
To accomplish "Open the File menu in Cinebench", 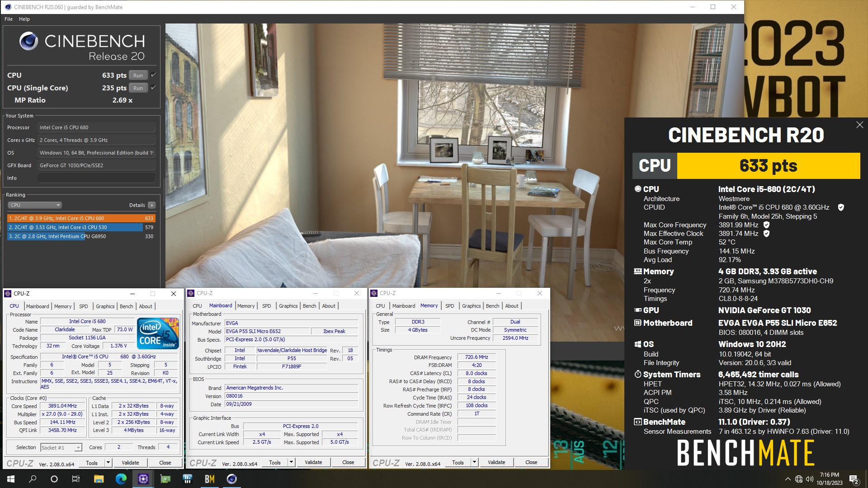I will click(x=9, y=19).
